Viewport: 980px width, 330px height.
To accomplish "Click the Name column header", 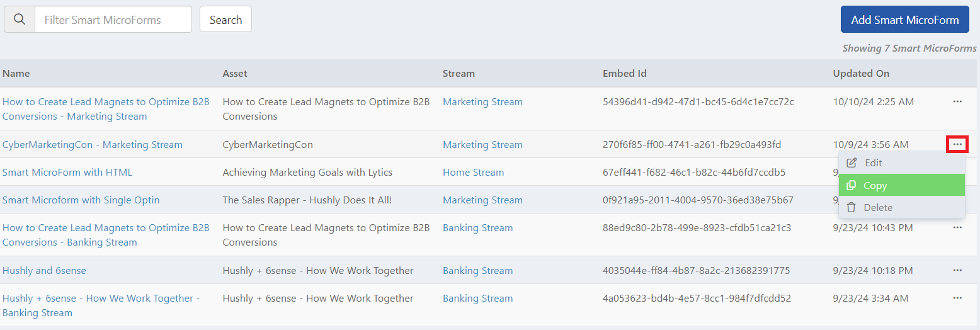I will pos(16,73).
